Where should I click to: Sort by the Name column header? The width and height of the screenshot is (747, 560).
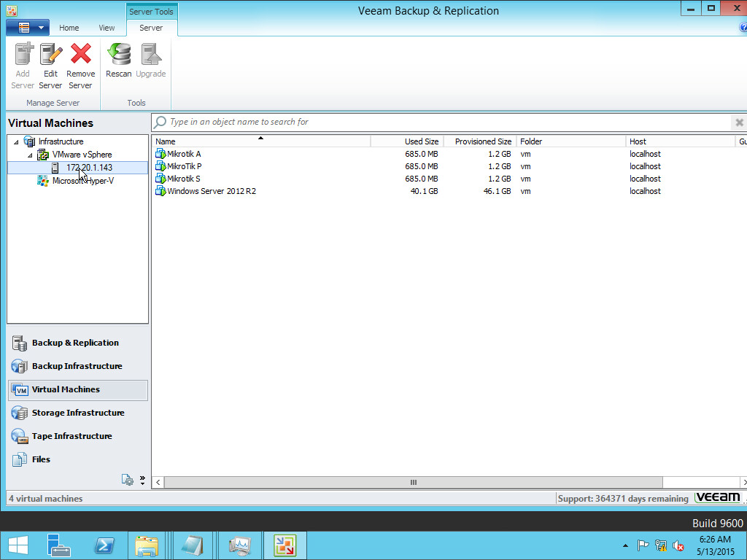pyautogui.click(x=261, y=141)
